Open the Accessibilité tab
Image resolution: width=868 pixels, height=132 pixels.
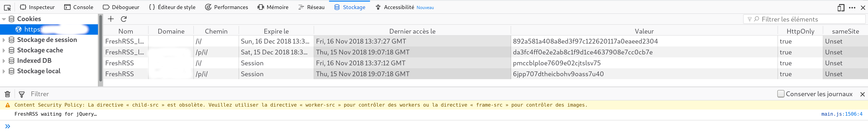coord(404,7)
